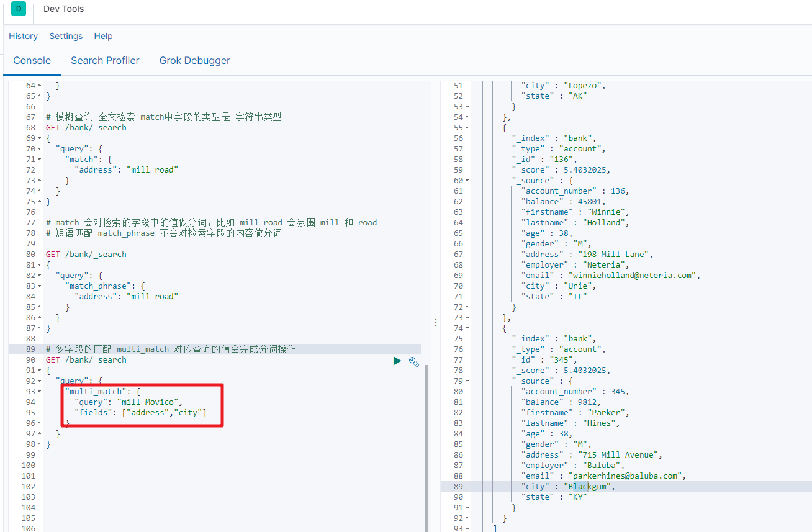812x532 pixels.
Task: Collapse fold arrow at editor line 82
Action: tap(40, 276)
